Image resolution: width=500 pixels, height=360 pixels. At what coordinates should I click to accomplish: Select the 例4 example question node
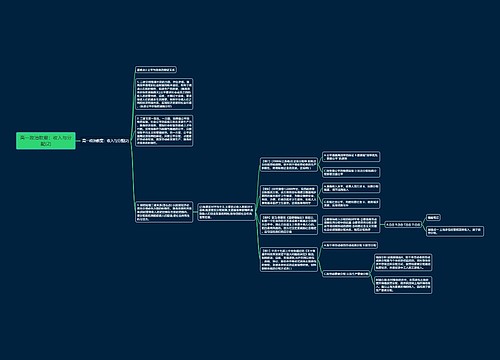coord(289,259)
